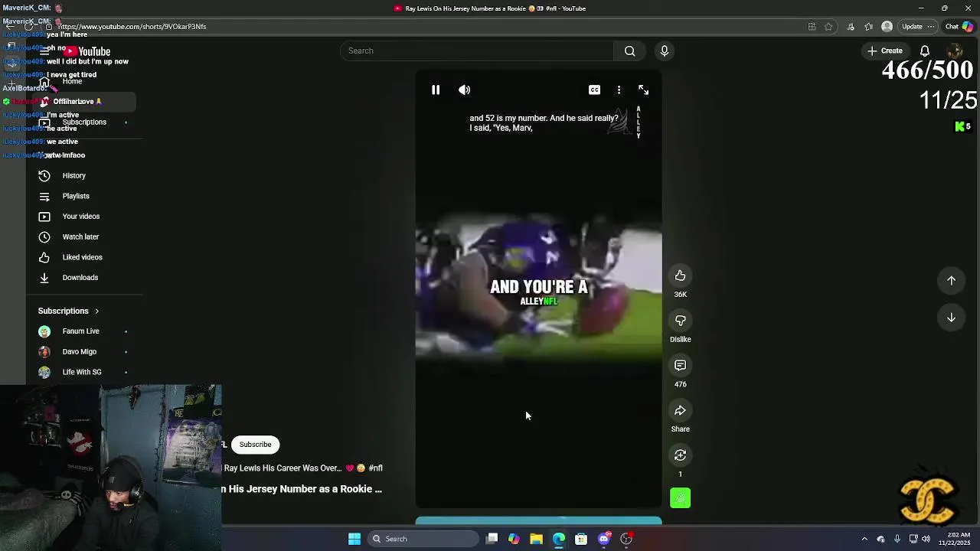Open Task View on the taskbar
Image resolution: width=980 pixels, height=551 pixels.
[x=492, y=539]
